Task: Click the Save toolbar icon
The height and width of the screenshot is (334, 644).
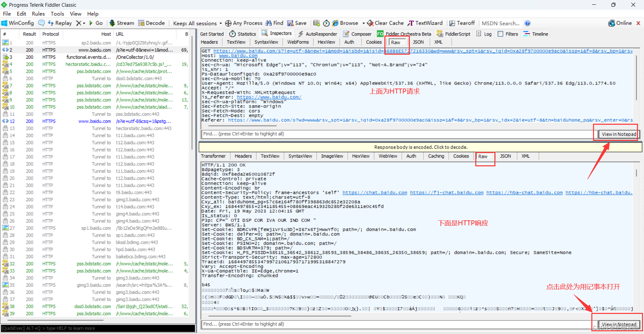Action: pyautogui.click(x=290, y=23)
